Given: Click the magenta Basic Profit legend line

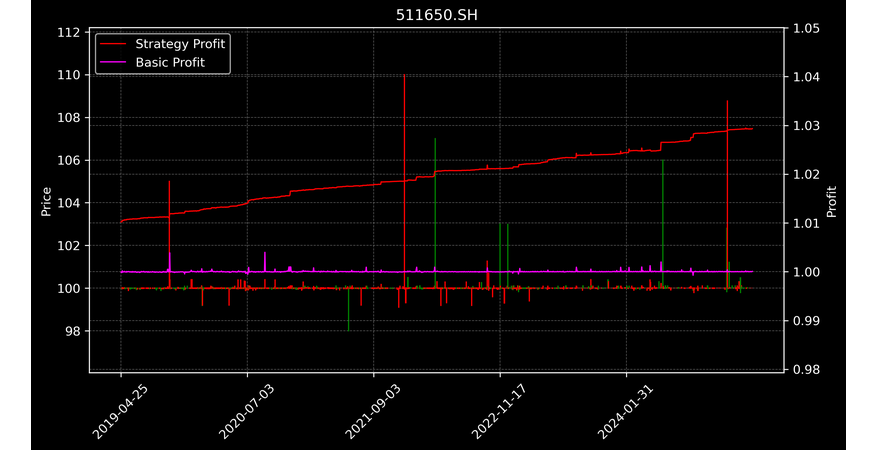Looking at the screenshot, I should coord(113,62).
